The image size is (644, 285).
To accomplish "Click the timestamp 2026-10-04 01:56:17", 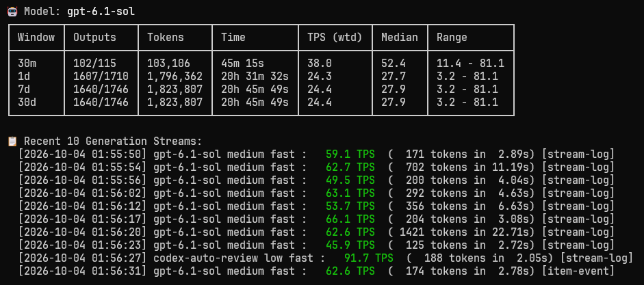I will click(83, 219).
